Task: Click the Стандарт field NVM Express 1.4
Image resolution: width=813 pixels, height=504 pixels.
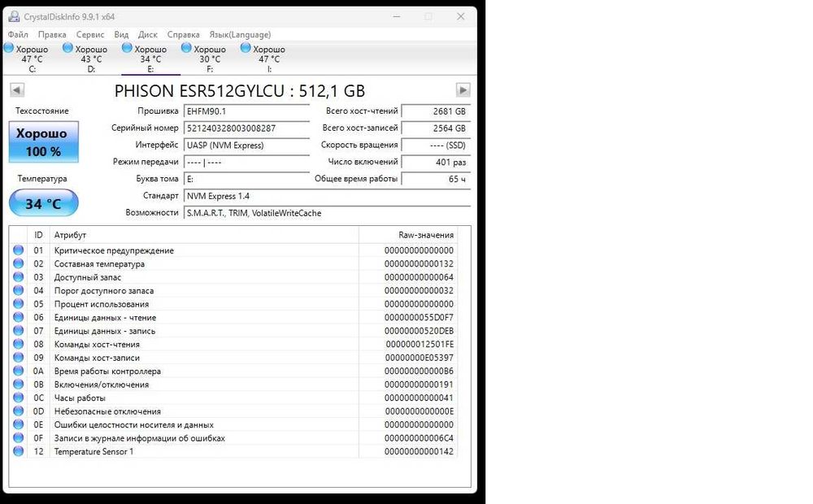Action: (327, 196)
